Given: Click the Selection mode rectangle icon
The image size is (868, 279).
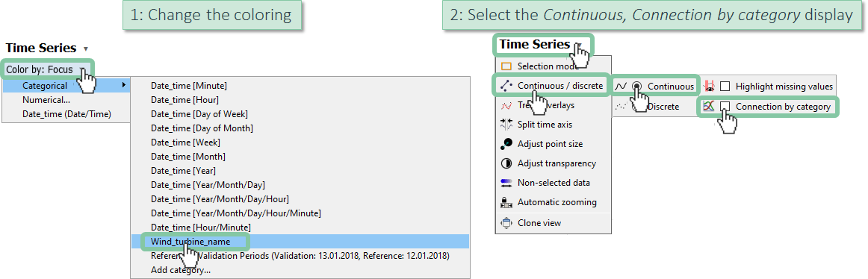Looking at the screenshot, I should point(506,66).
